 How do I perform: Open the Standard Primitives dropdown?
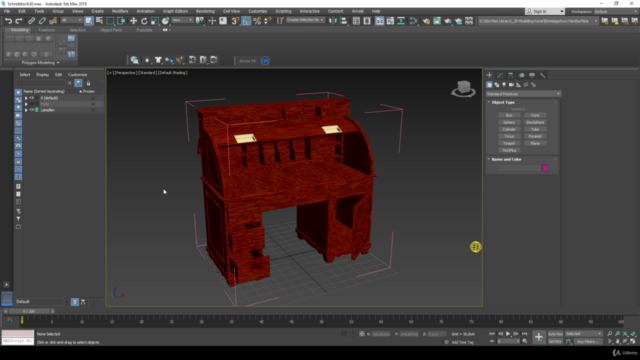(x=523, y=94)
